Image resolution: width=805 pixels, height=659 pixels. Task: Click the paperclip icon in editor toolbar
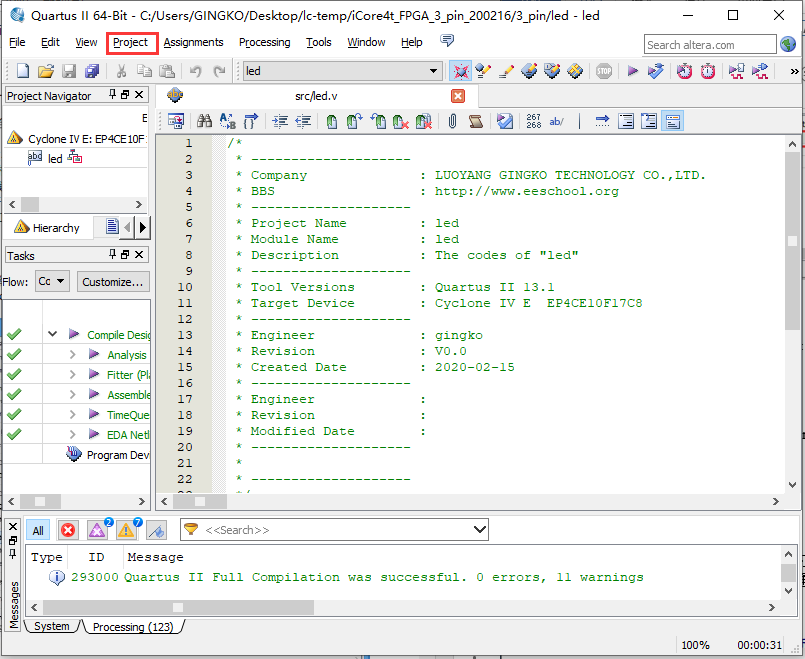click(452, 121)
